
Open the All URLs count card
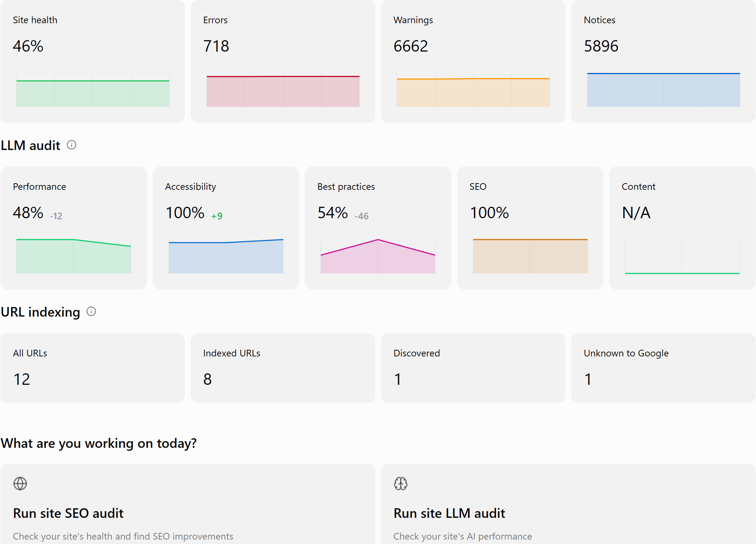tap(93, 368)
